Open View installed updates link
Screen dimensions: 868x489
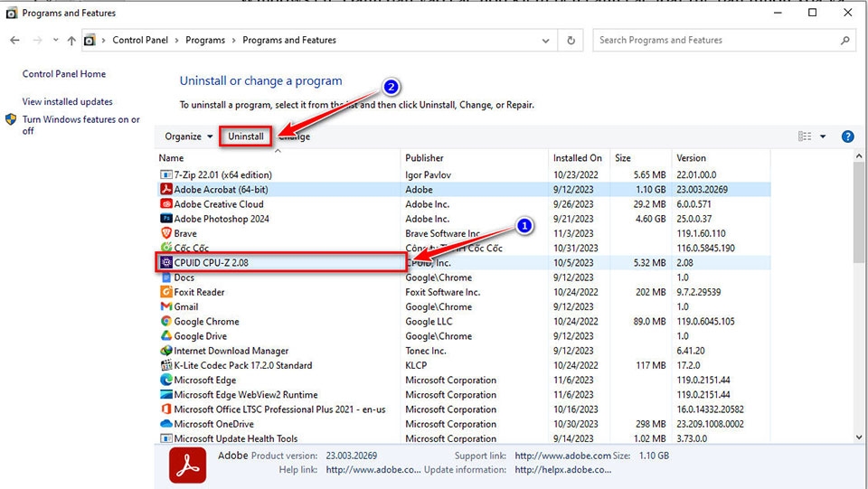click(x=68, y=102)
